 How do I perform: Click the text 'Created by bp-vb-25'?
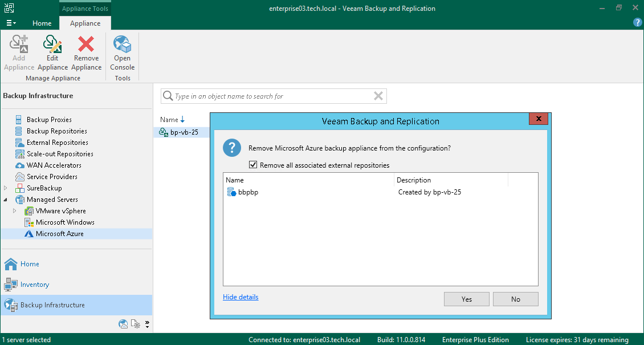(430, 192)
